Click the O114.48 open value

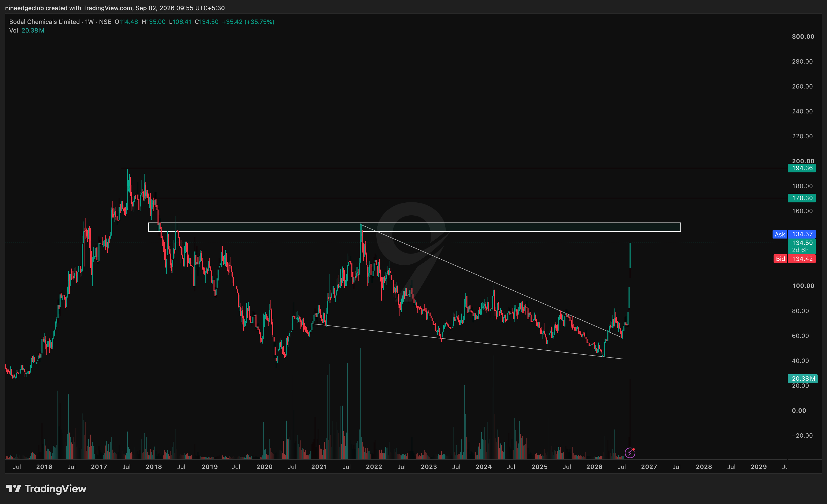tap(126, 22)
